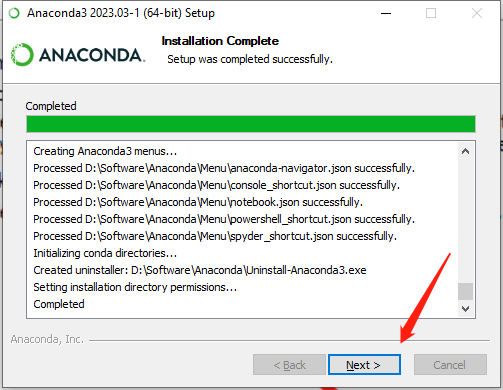The width and height of the screenshot is (503, 390).
Task: Select the console_shortcut.json log line
Action: click(x=217, y=185)
